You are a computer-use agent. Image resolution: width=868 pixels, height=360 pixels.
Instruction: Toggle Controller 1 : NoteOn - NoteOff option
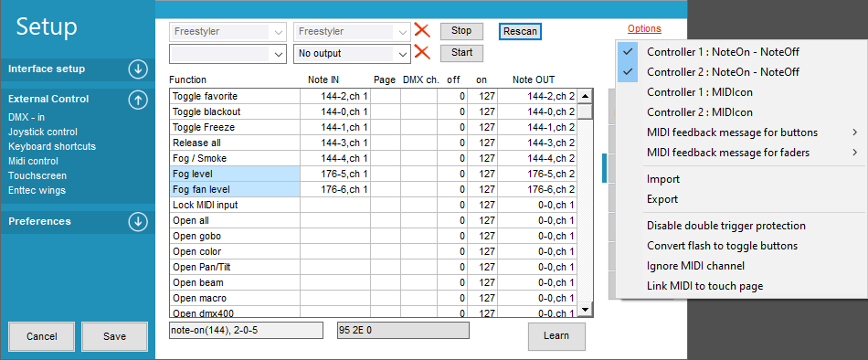(741, 51)
